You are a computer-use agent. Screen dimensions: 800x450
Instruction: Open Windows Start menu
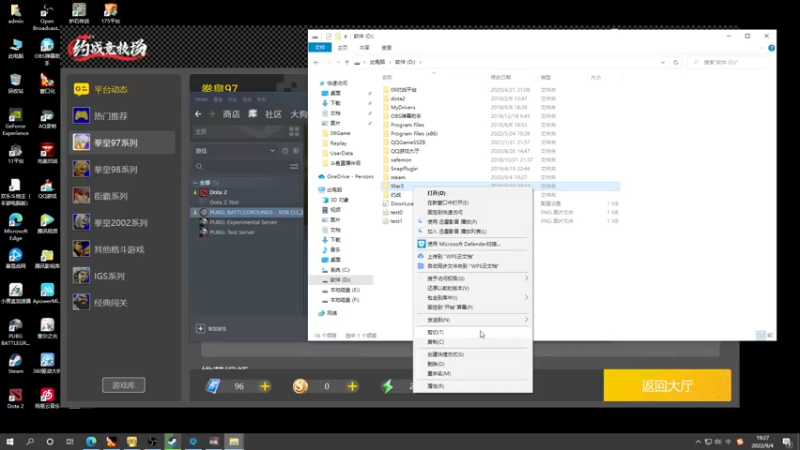point(10,441)
